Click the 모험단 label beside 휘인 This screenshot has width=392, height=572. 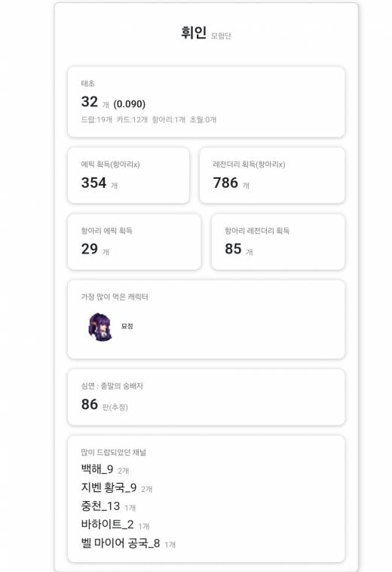coord(221,35)
